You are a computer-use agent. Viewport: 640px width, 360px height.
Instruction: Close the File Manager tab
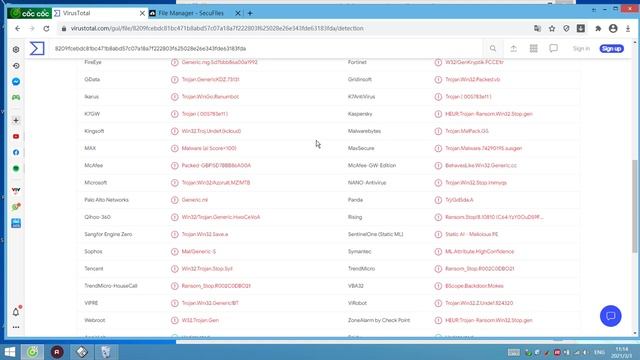[238, 13]
